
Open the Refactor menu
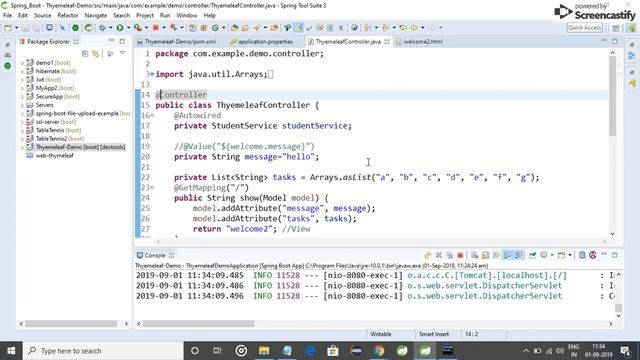[x=68, y=15]
